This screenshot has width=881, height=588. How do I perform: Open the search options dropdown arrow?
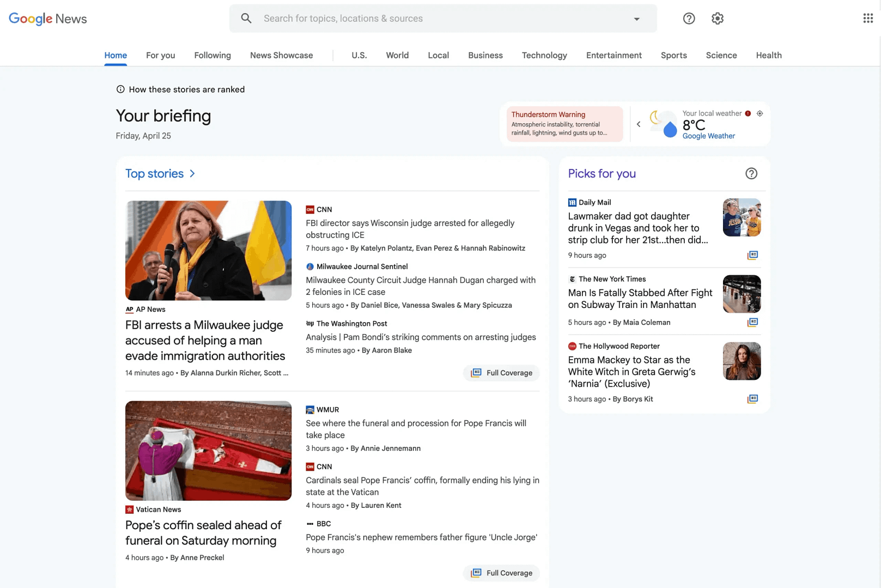[636, 19]
